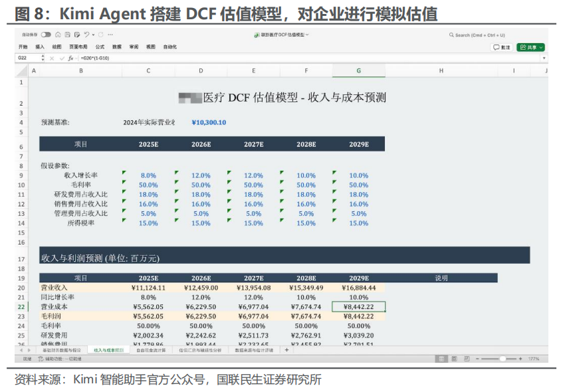Viewport: 565px width, 392px height.
Task: Click the 2026E 所得税率 cell 15.0%
Action: 201,223
